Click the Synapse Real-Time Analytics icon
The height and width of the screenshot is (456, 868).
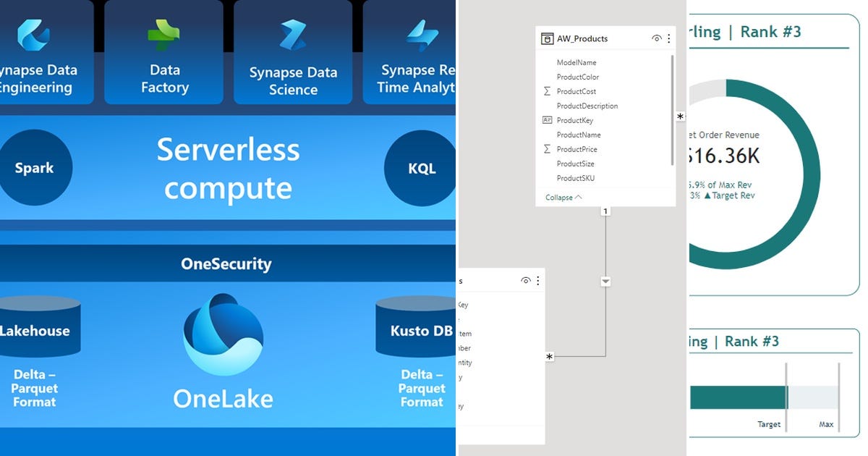(422, 33)
